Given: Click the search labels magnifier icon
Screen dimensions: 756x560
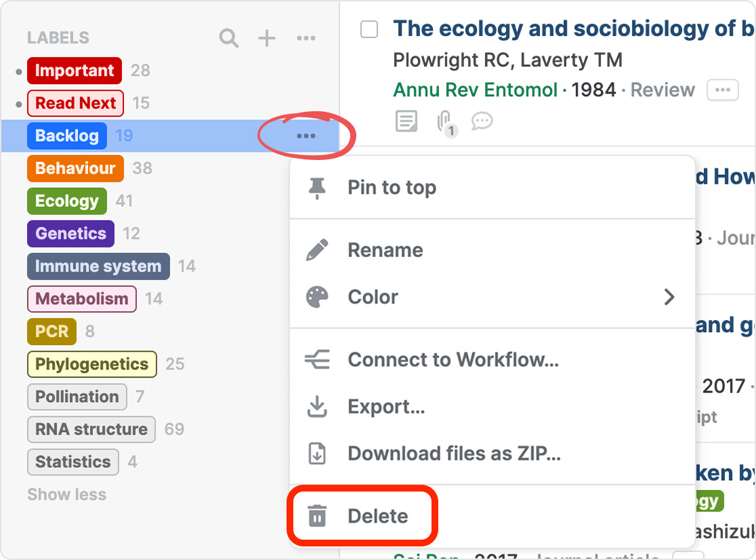Looking at the screenshot, I should tap(229, 38).
